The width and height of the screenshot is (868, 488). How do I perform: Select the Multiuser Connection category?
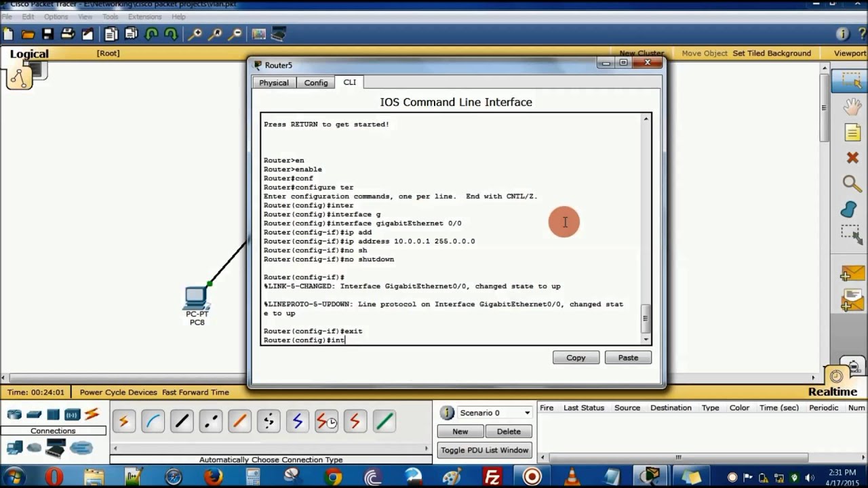click(x=81, y=447)
